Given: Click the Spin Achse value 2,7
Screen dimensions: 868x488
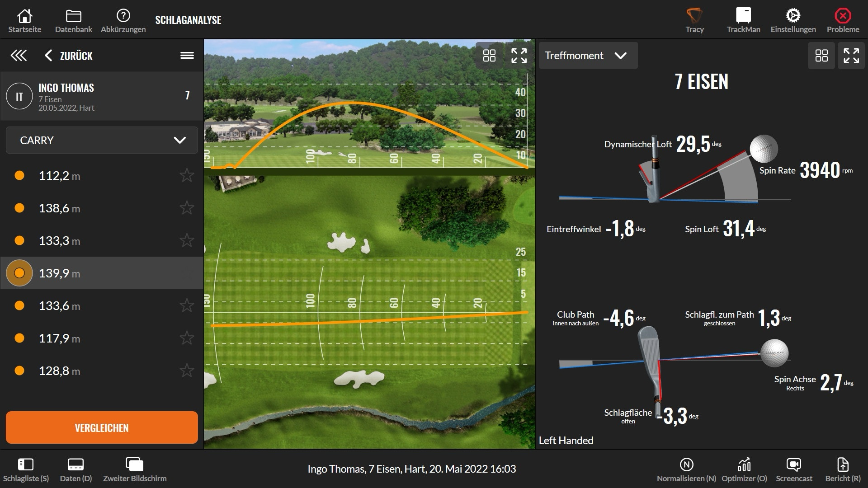Looking at the screenshot, I should [x=831, y=383].
